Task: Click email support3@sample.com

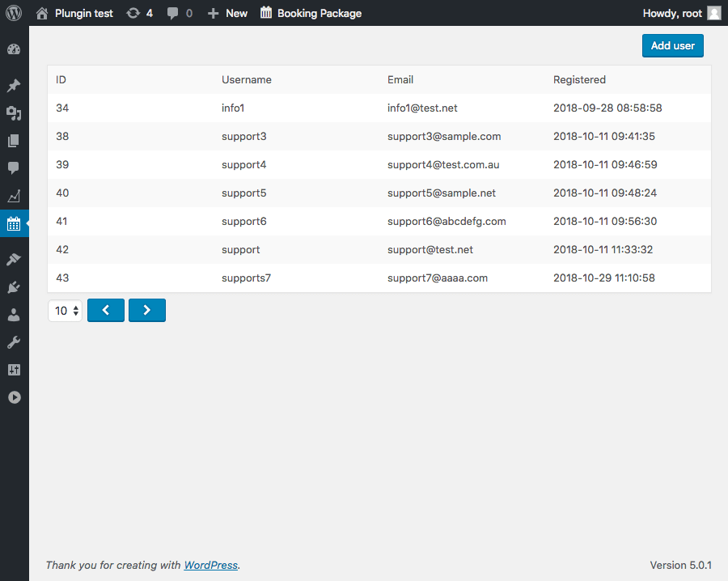Action: click(x=444, y=137)
